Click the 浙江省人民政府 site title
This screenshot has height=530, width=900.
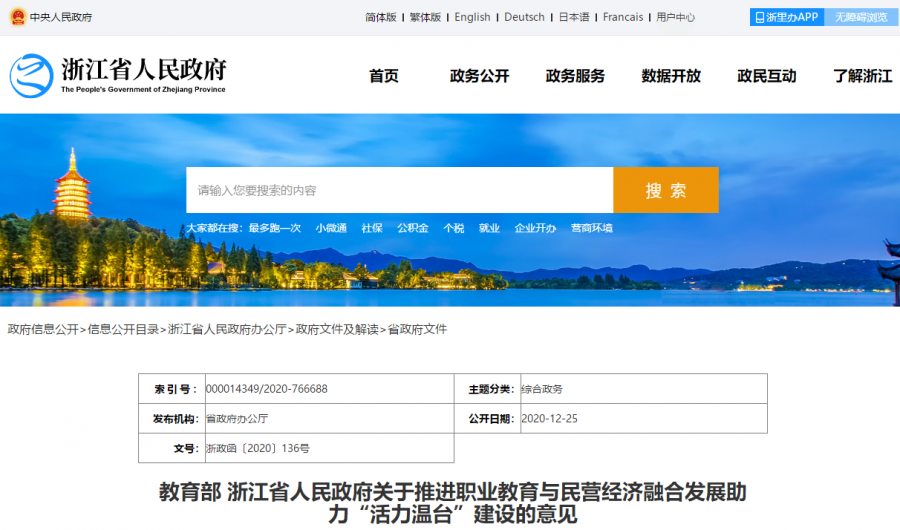point(144,69)
